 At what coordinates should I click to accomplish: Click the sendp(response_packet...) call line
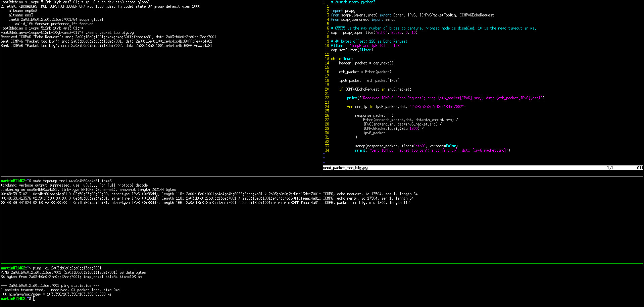(x=406, y=146)
